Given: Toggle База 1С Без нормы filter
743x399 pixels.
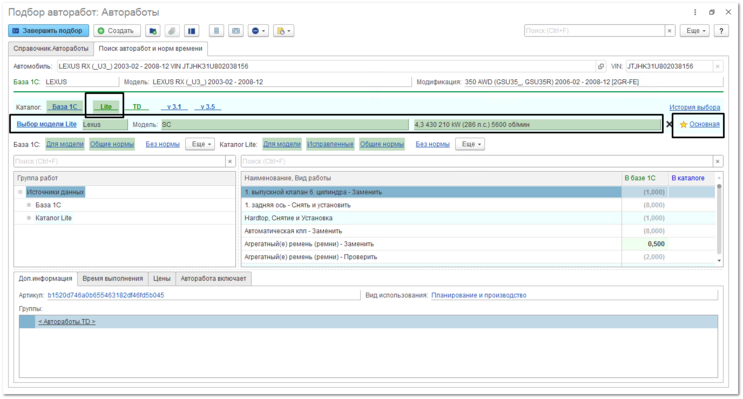Looking at the screenshot, I should [163, 144].
